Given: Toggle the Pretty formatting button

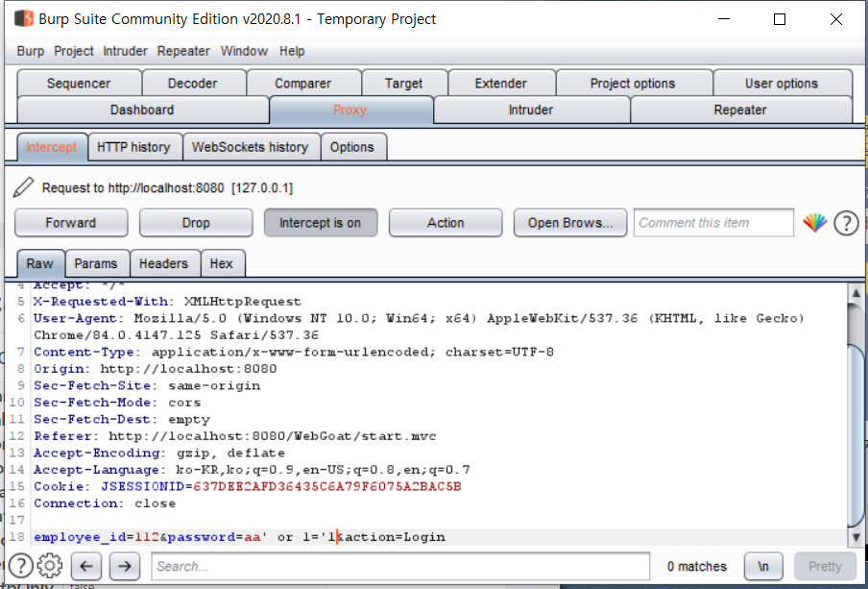Looking at the screenshot, I should coord(825,566).
